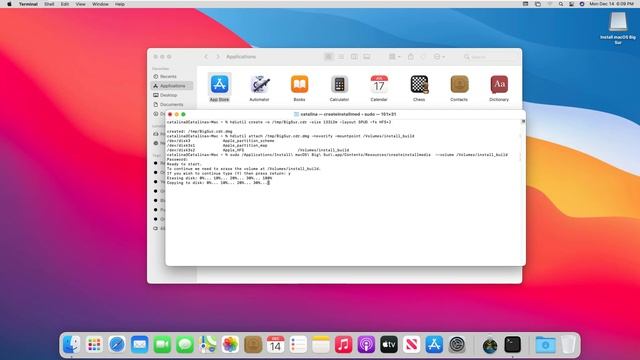Open FaceTime from the Dock
Viewport: 640px width, 360px height.
[162, 344]
